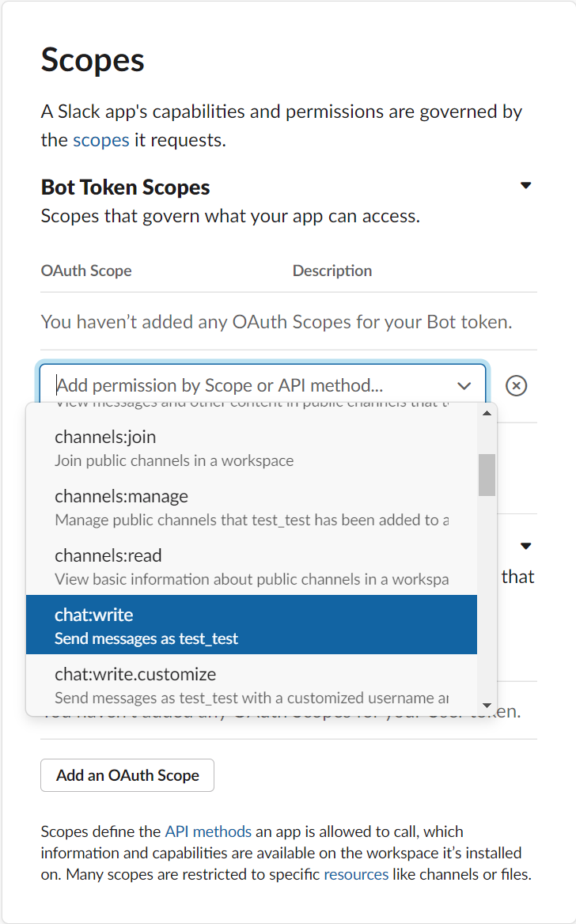Open the scope dropdown chevron
576x924 pixels.
pyautogui.click(x=464, y=386)
